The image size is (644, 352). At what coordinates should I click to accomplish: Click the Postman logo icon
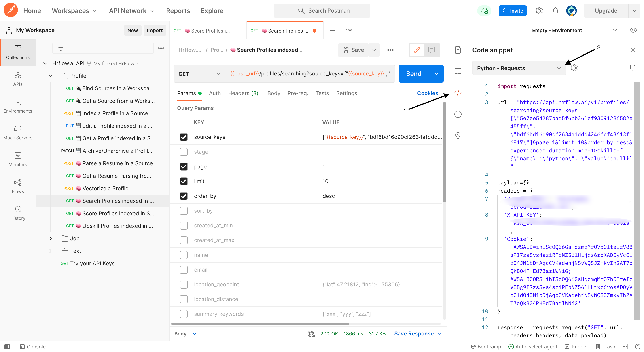(x=11, y=10)
